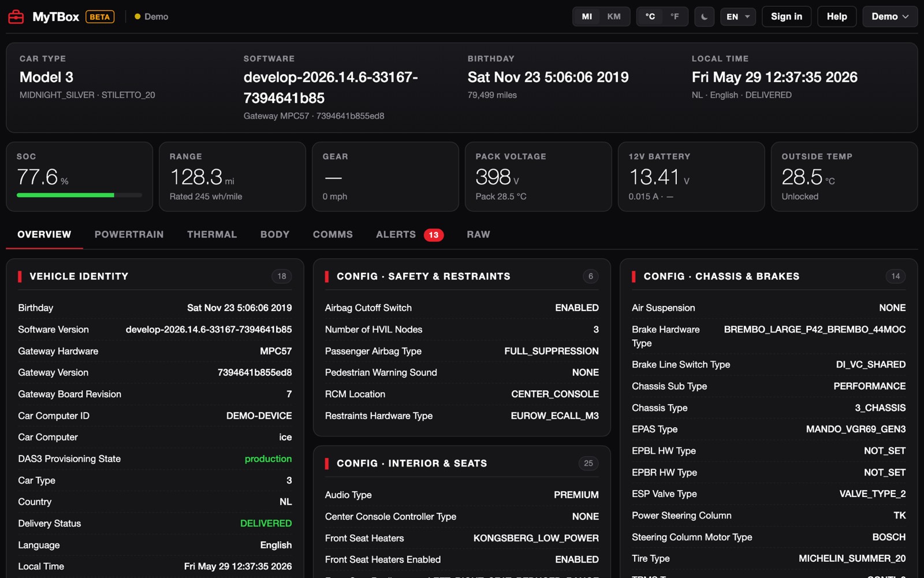
Task: Click the VALVE_TYPE_2 ESP valve value
Action: [x=873, y=494]
